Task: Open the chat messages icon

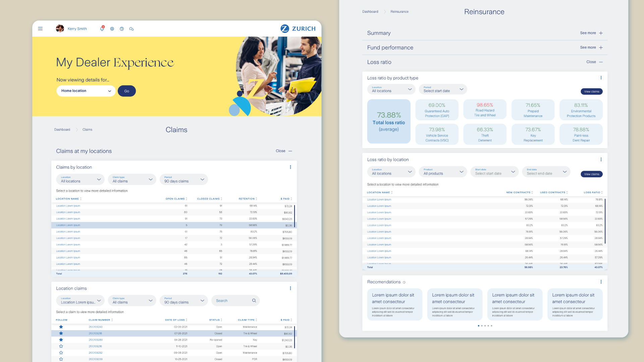Action: [131, 29]
